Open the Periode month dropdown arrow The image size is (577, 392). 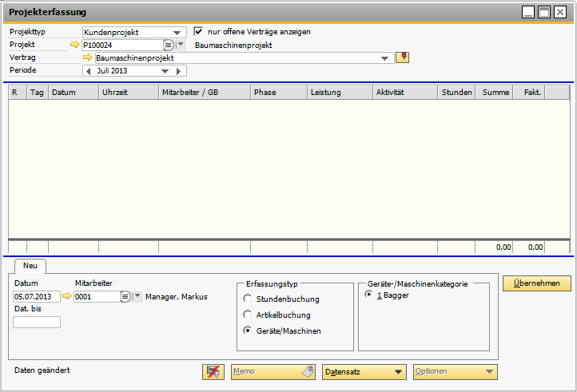165,71
